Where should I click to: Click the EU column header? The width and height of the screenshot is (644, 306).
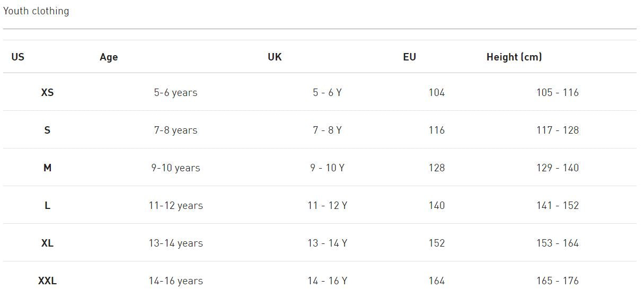[x=409, y=57]
